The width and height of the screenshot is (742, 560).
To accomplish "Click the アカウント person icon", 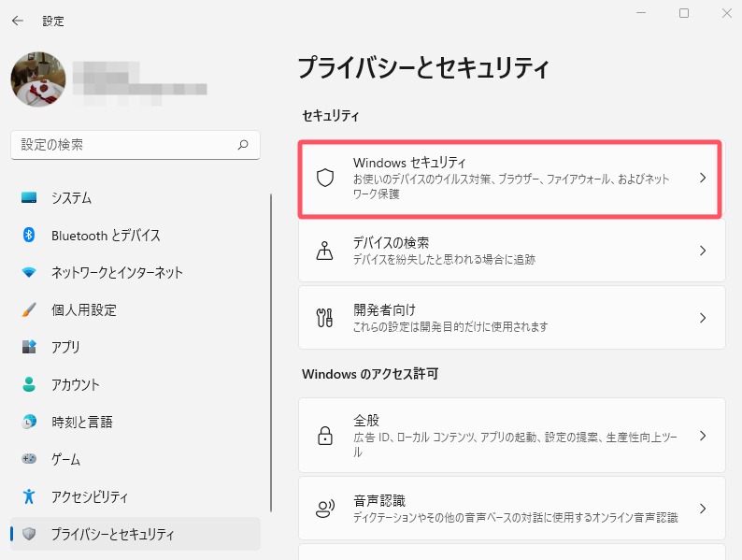I will (x=29, y=384).
